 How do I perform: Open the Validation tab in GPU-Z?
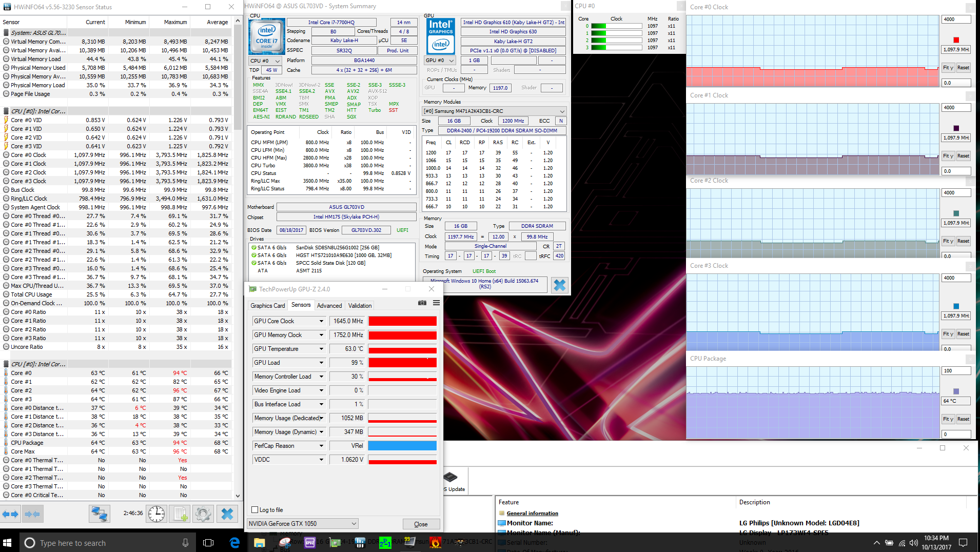(360, 306)
